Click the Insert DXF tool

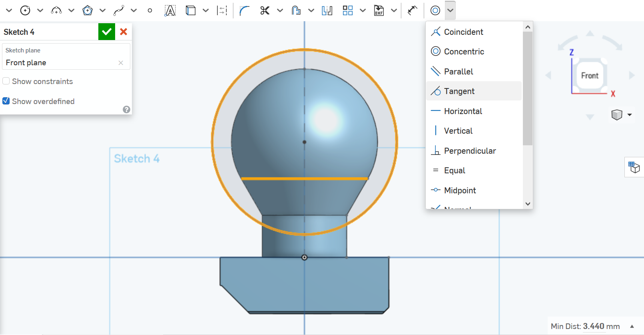pyautogui.click(x=379, y=10)
